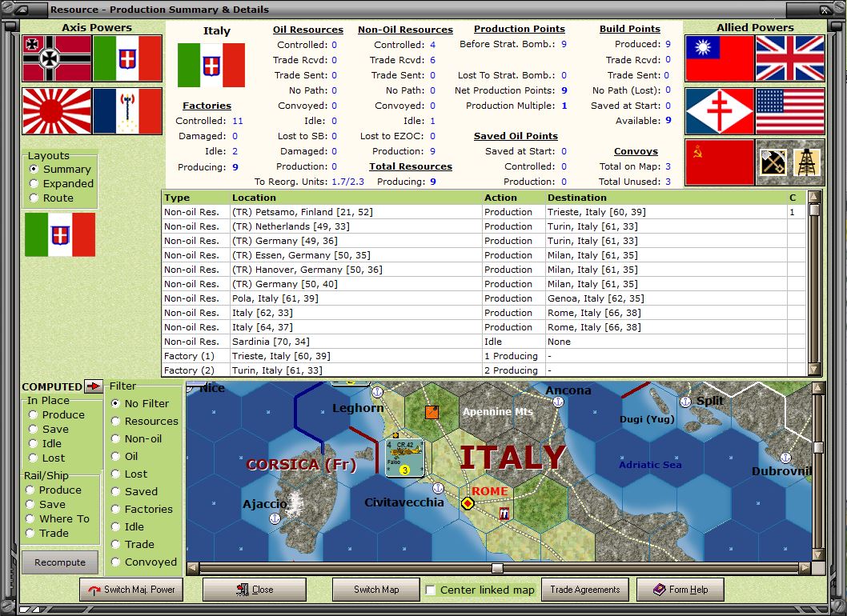Screen dimensions: 847x616
Task: Select the Soviet Union red flag
Action: click(720, 162)
